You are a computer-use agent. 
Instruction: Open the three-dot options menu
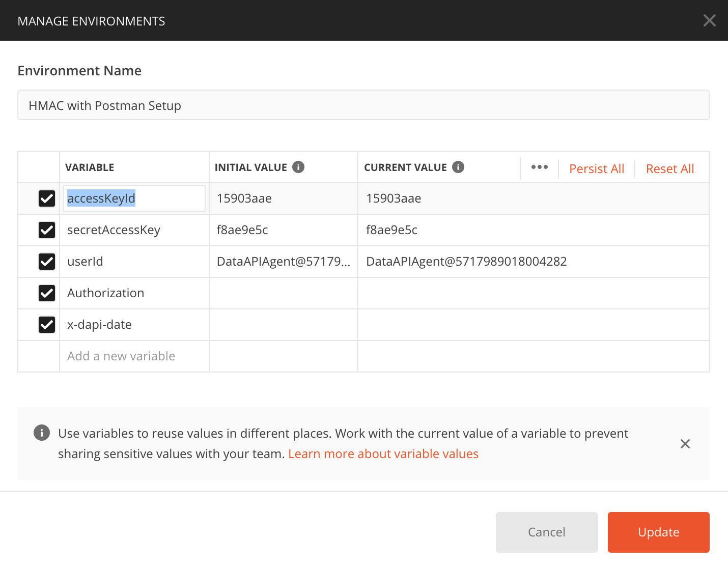click(539, 167)
